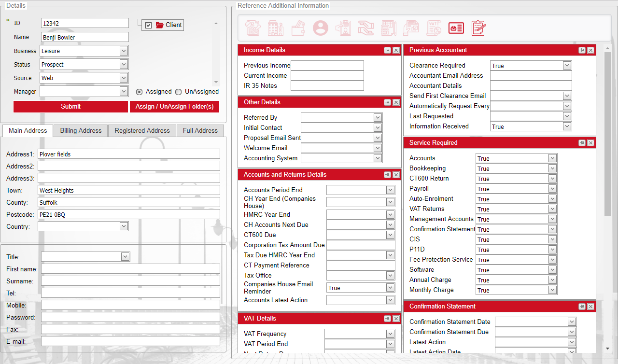Click the Town field West Heights

[129, 190]
